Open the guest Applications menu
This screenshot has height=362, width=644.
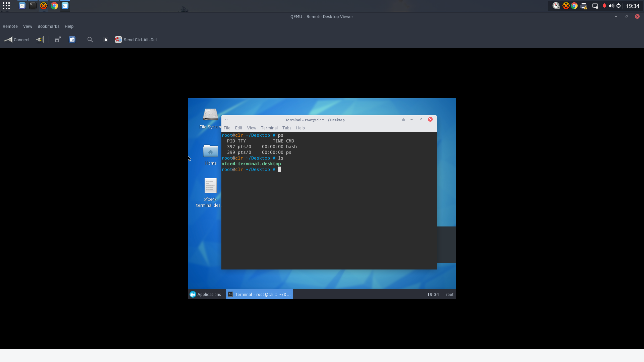[x=205, y=295]
